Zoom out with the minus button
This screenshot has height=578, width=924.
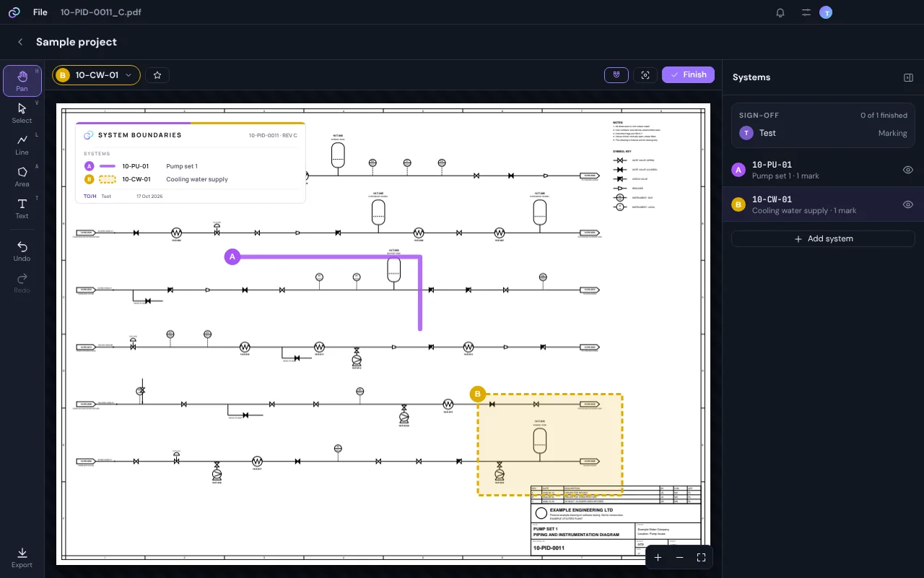click(x=679, y=558)
